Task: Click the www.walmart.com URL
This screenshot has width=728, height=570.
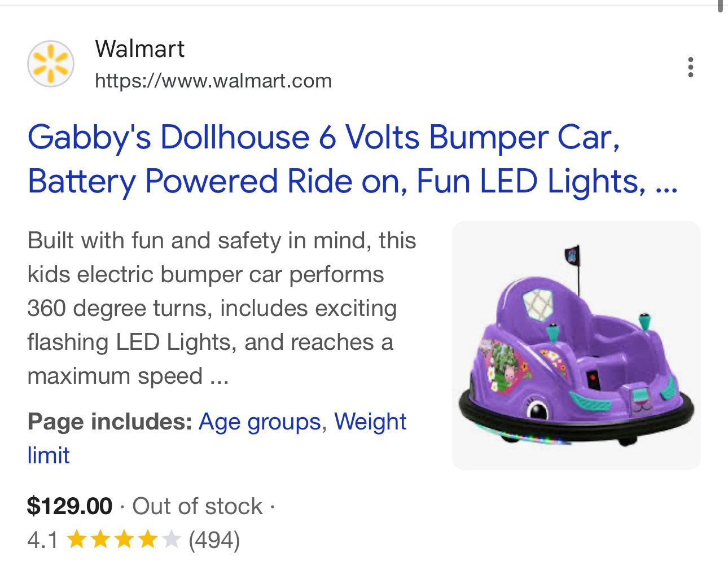Action: pos(213,81)
